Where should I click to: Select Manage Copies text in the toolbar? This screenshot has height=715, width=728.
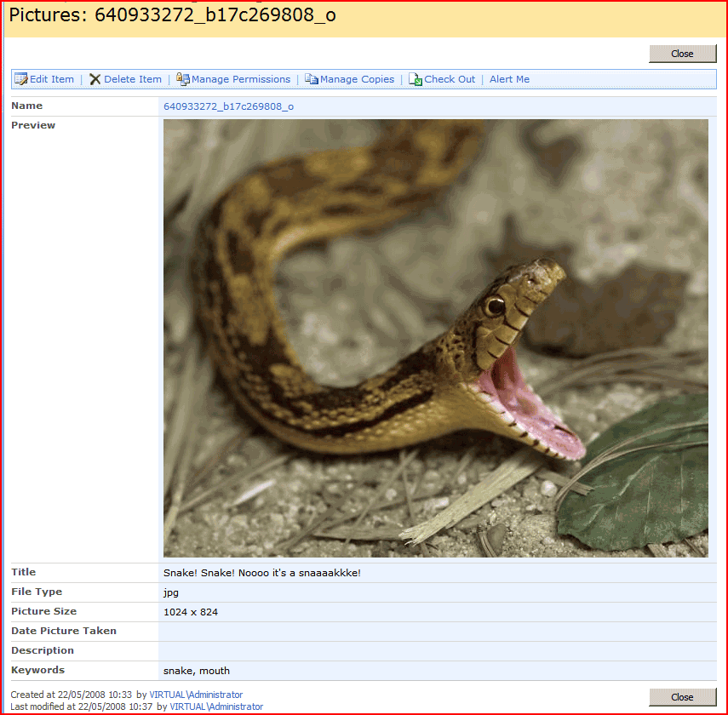(x=357, y=79)
